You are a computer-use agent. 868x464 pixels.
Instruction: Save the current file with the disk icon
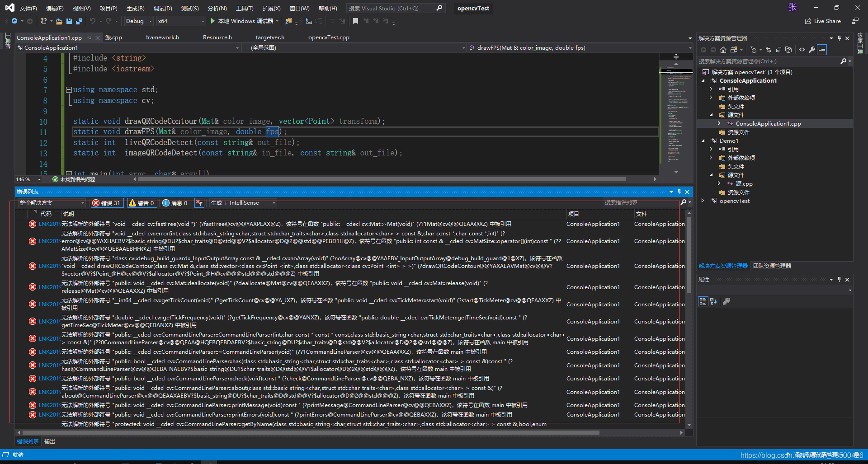(x=69, y=21)
